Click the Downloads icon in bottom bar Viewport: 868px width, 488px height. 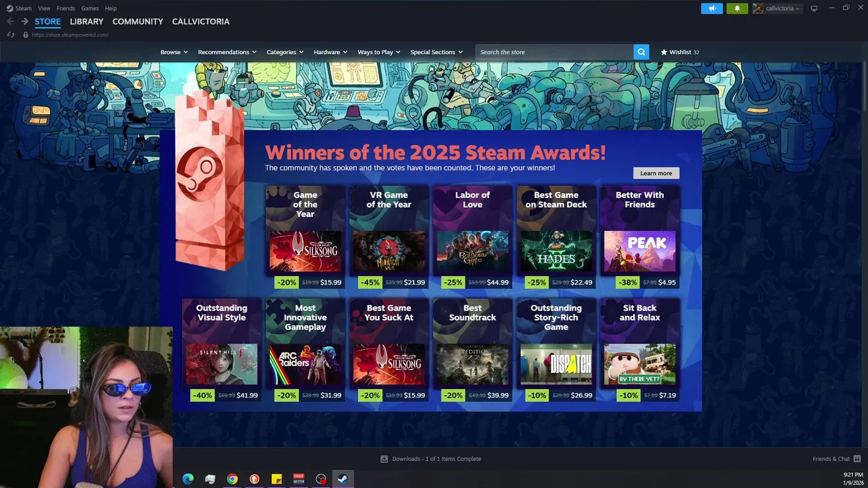(384, 459)
